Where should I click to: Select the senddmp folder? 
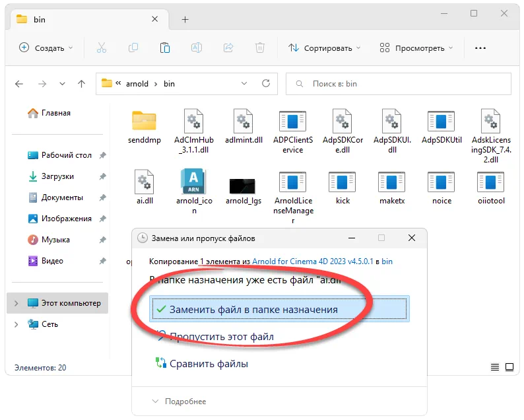pos(145,127)
